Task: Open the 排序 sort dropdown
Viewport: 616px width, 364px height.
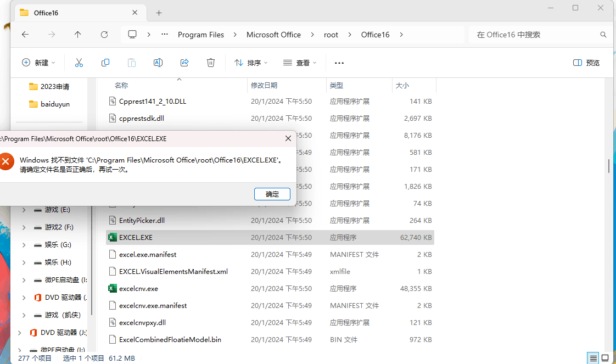Action: click(251, 63)
